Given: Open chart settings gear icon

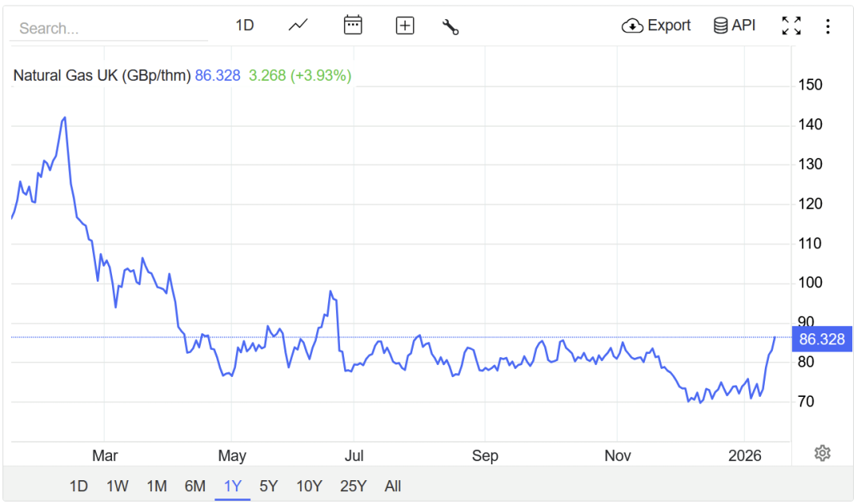Looking at the screenshot, I should point(822,453).
